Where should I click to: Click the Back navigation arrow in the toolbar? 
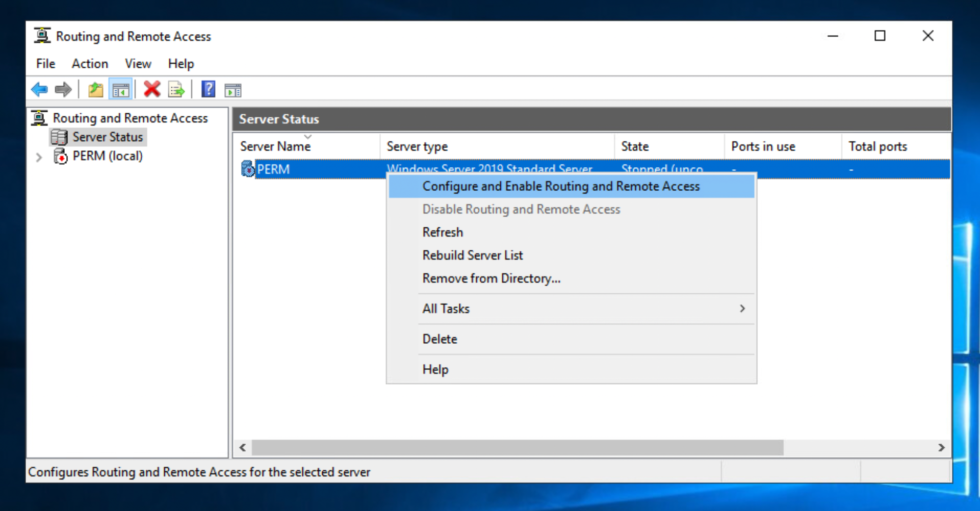39,89
